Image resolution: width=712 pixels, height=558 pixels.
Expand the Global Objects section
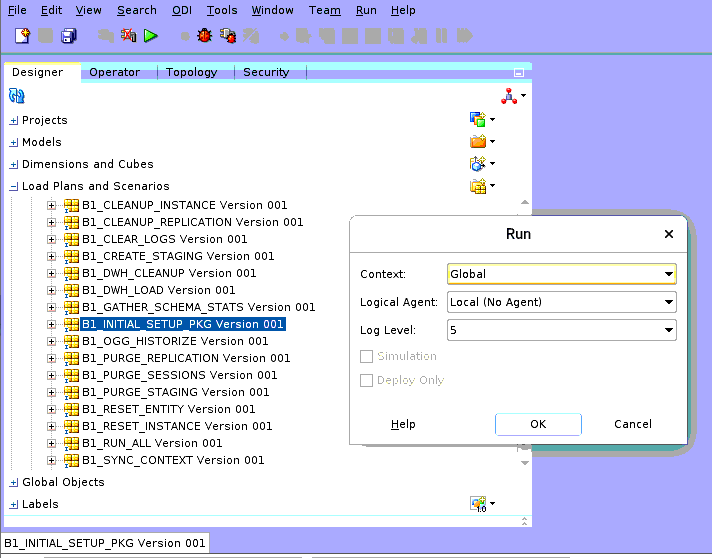point(14,483)
